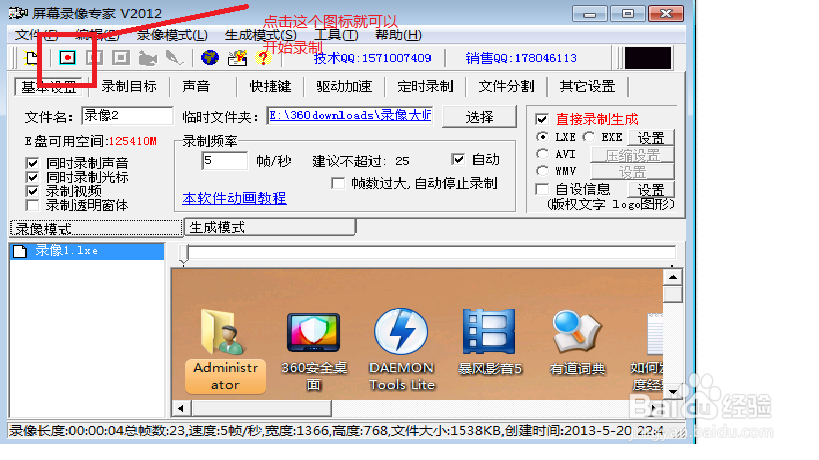Switch to the 其它设置 tab
This screenshot has width=819, height=460.
587,86
